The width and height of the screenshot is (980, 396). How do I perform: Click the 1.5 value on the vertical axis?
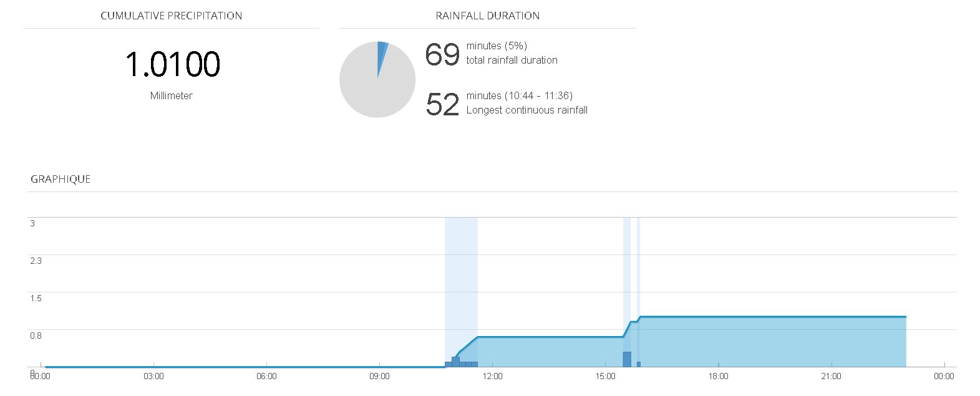(x=36, y=298)
